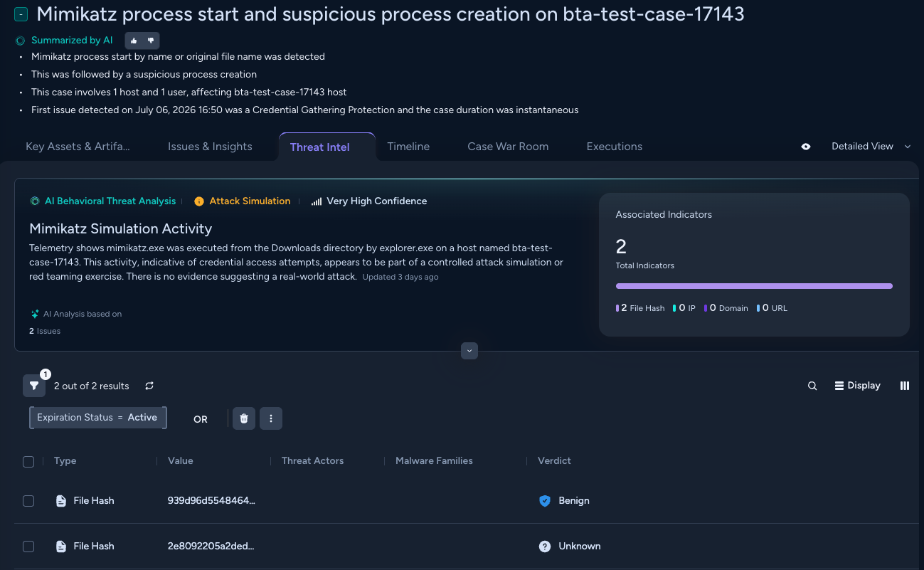Toggle the select all rows checkbox
924x570 pixels.
(28, 462)
